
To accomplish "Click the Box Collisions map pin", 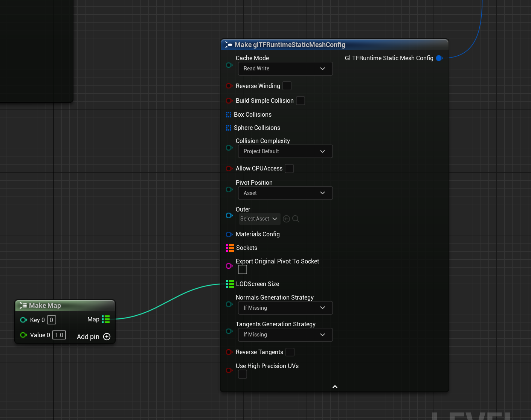I will tap(229, 114).
